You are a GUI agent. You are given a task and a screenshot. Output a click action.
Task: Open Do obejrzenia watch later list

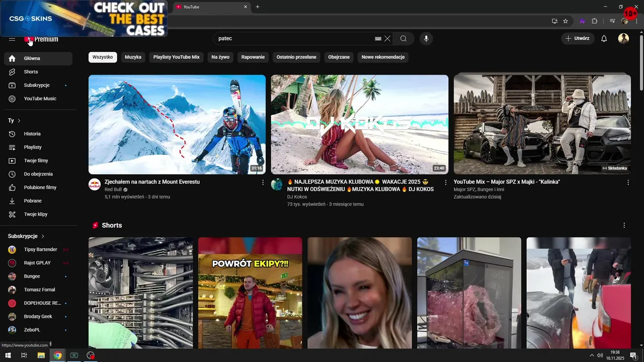coord(38,174)
